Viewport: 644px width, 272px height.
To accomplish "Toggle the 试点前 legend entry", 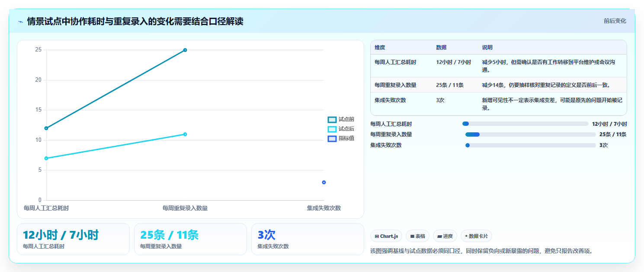I will 341,119.
